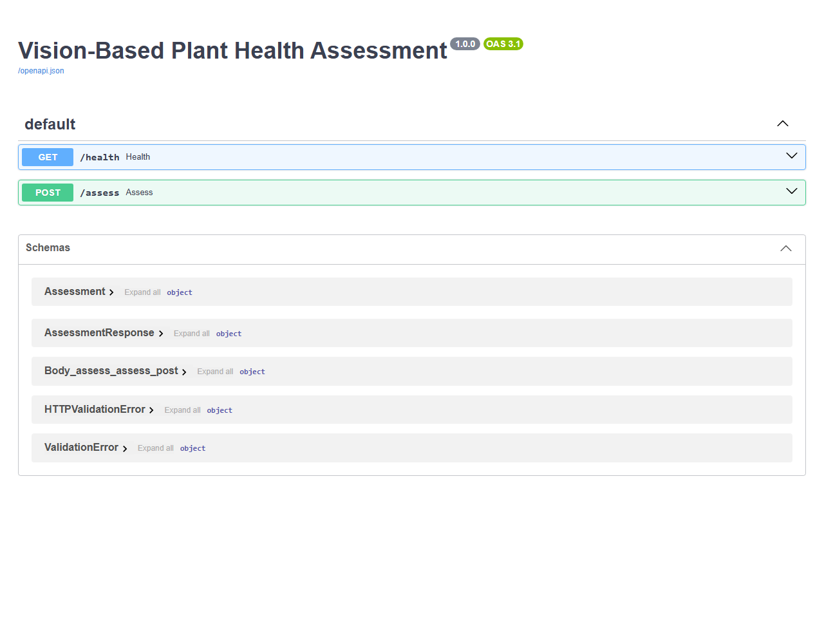Collapse the Schemas section chevron

[786, 249]
